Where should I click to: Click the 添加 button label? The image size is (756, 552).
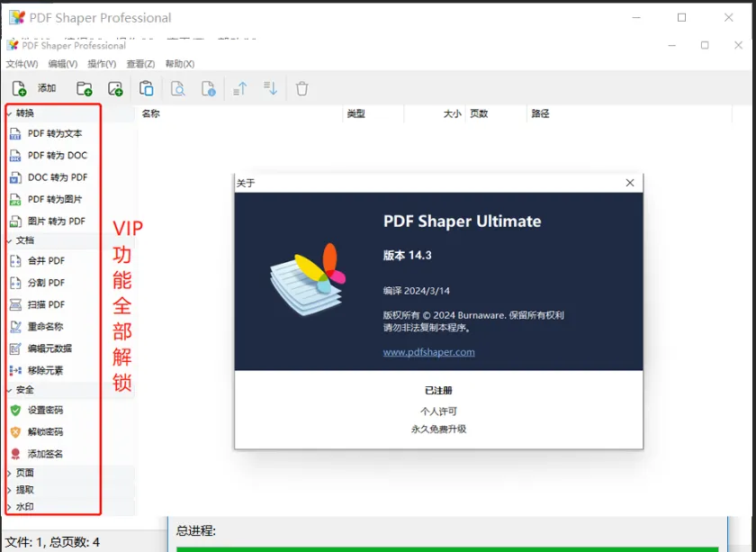coord(47,88)
